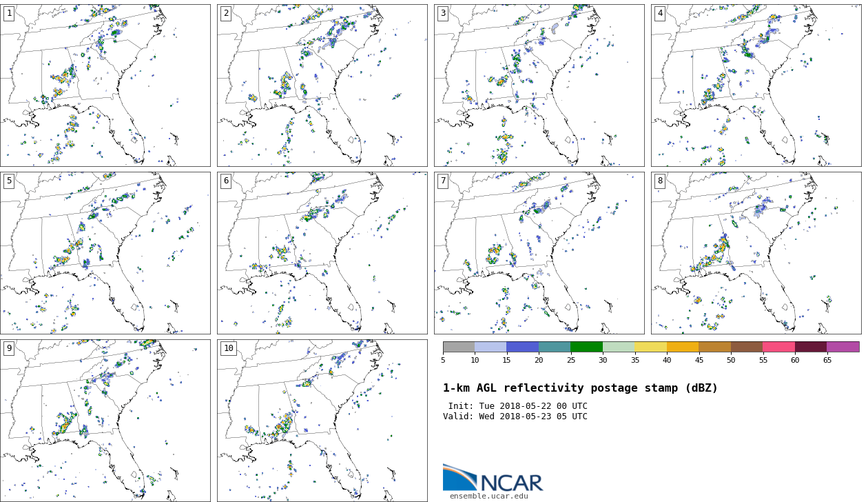Click the 35 tick label on colorbar

click(x=634, y=360)
